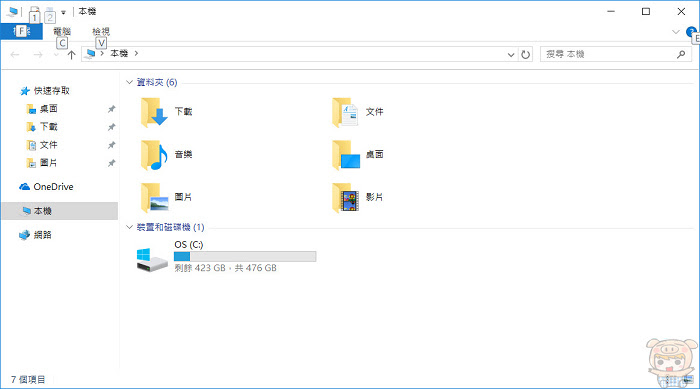Screen dimensions: 700x389
Task: Switch to the 電腦 ribbon tab
Action: [x=62, y=31]
